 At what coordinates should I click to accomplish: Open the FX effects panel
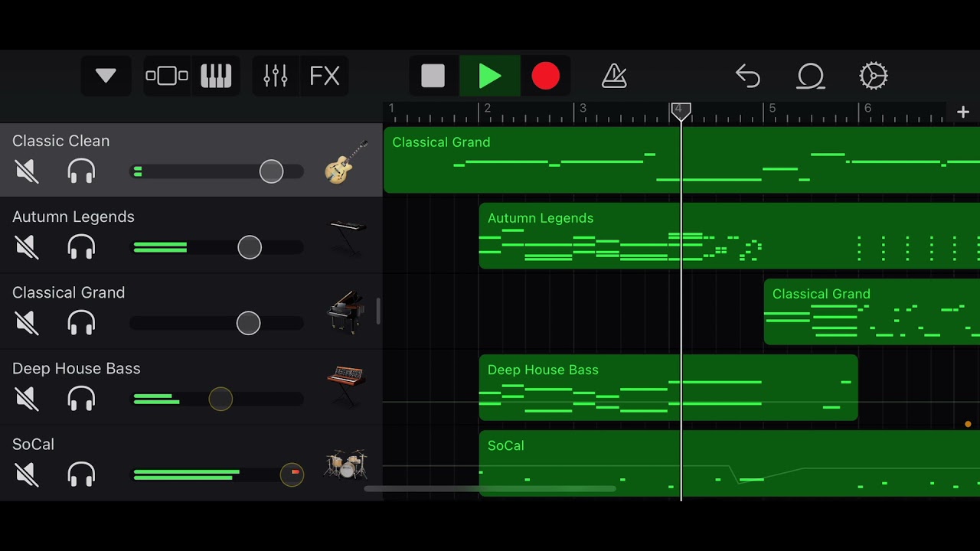(325, 76)
